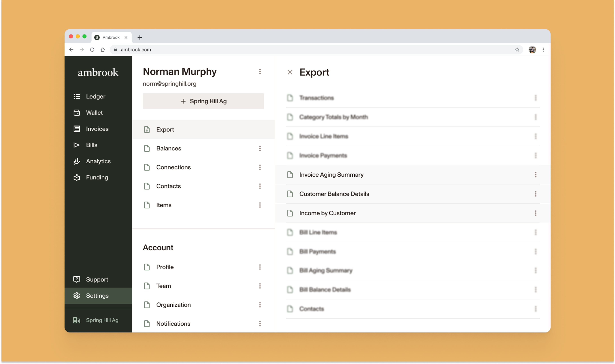Open the Invoices section
This screenshot has width=615, height=364.
(x=97, y=129)
